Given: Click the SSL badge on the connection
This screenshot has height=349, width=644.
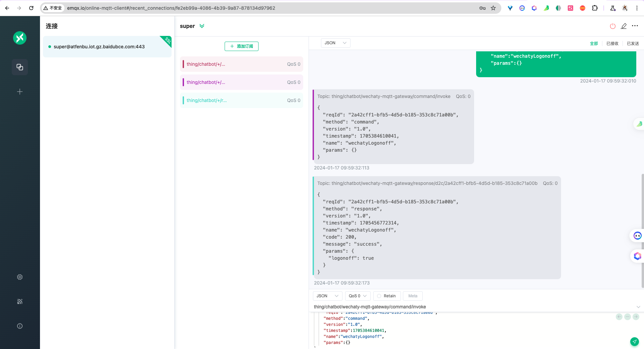Looking at the screenshot, I should 167,41.
